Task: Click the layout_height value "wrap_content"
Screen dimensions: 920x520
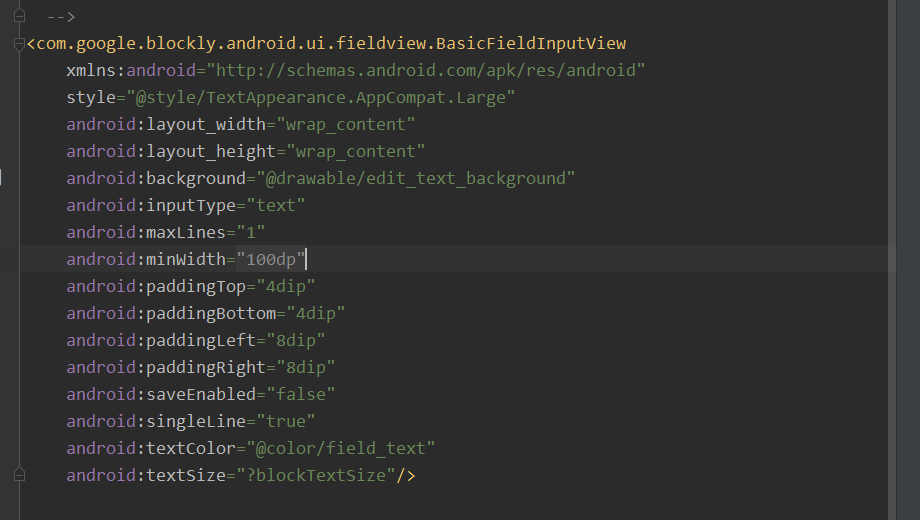Action: pos(356,151)
